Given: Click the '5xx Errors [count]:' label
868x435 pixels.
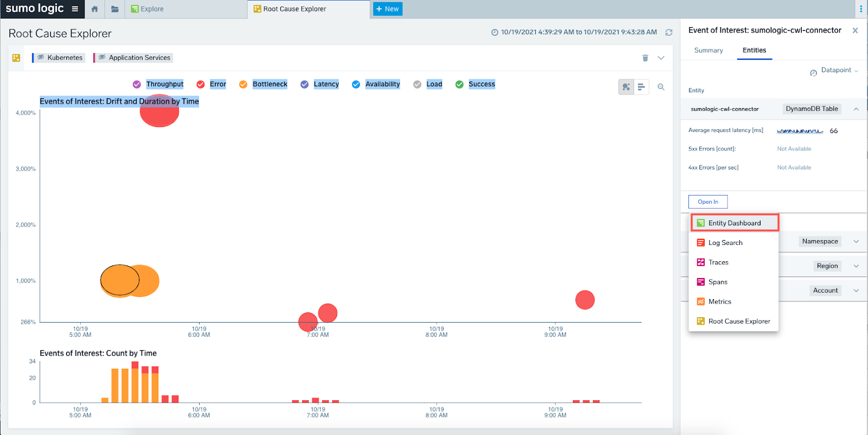Looking at the screenshot, I should 712,149.
